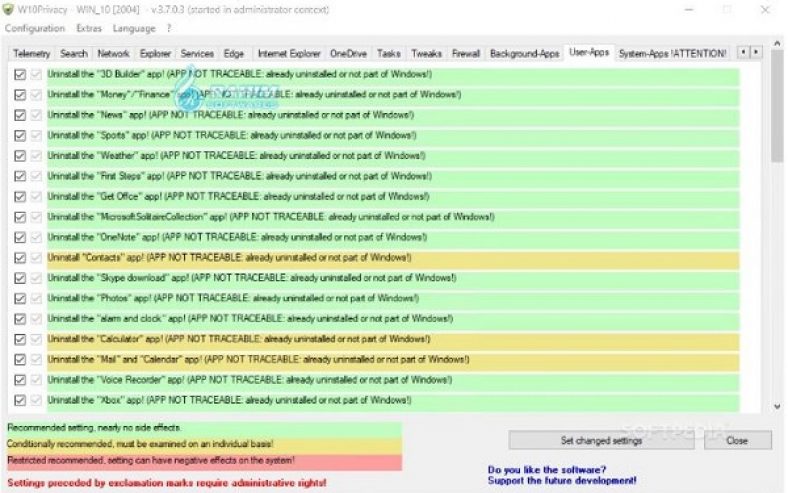Click the Set changed settings button
The width and height of the screenshot is (788, 493).
(602, 440)
